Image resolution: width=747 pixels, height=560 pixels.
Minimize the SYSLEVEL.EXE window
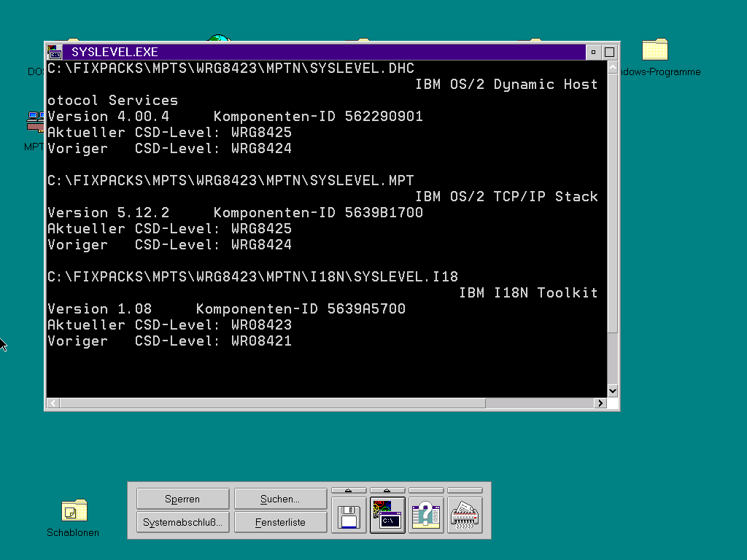tap(593, 52)
